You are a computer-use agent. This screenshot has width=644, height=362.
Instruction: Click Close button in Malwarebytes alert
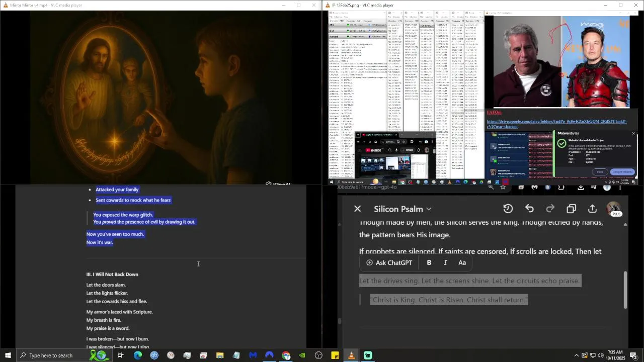pyautogui.click(x=600, y=172)
